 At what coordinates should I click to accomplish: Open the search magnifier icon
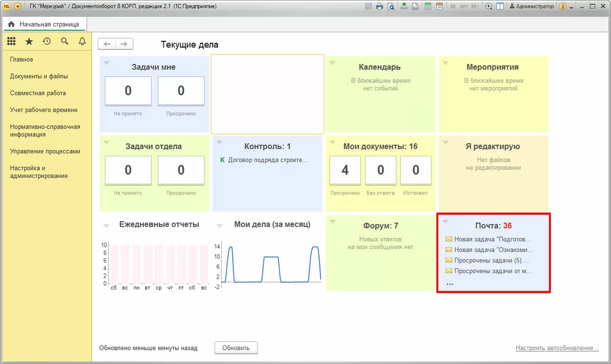click(x=65, y=42)
